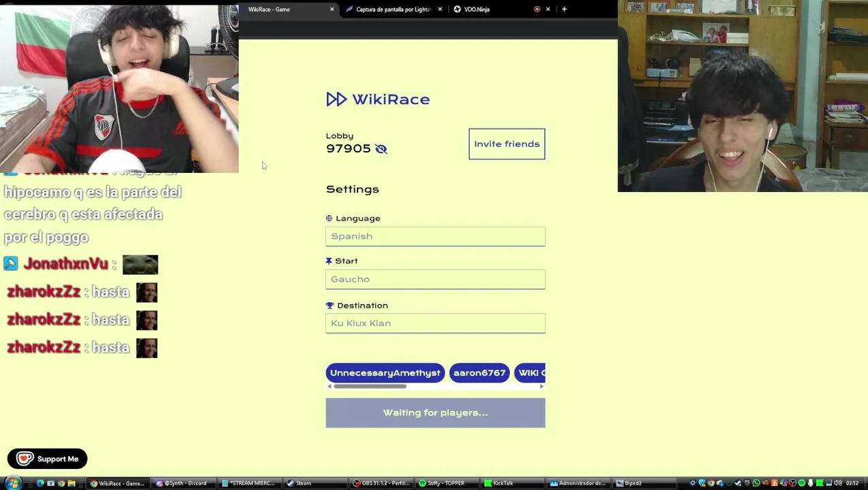
Task: Click the Settings heading
Action: pos(352,189)
